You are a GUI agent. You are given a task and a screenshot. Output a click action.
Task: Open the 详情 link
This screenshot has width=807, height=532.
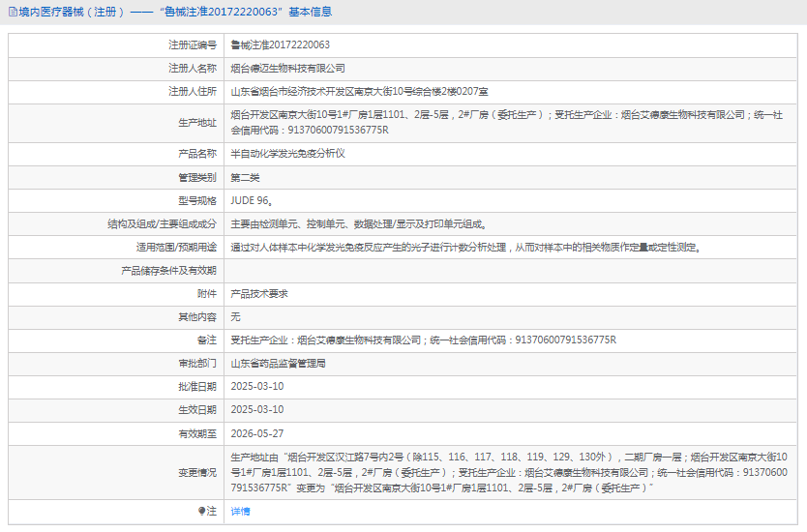[240, 511]
